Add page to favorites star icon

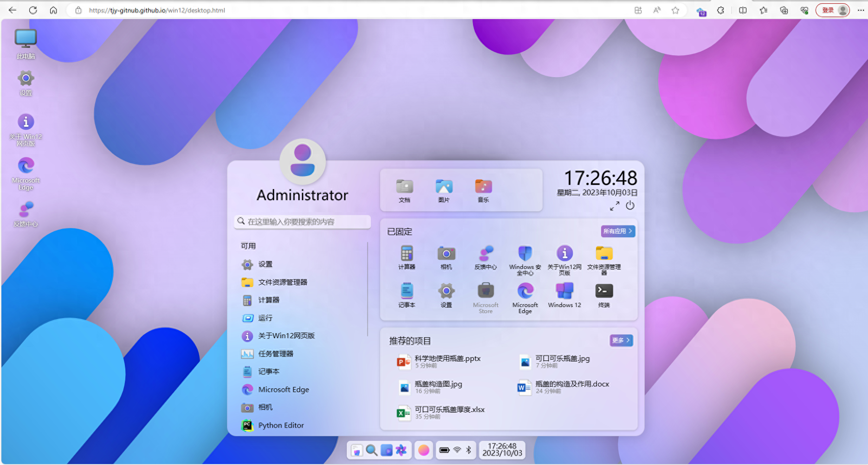pyautogui.click(x=675, y=10)
